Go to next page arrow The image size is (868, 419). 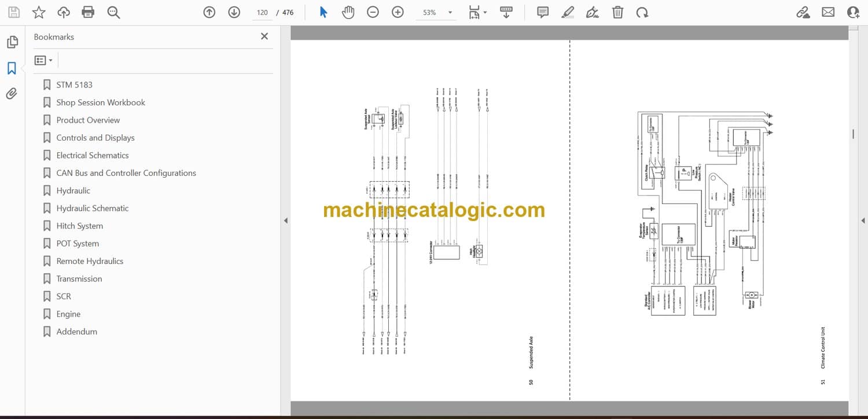point(234,12)
